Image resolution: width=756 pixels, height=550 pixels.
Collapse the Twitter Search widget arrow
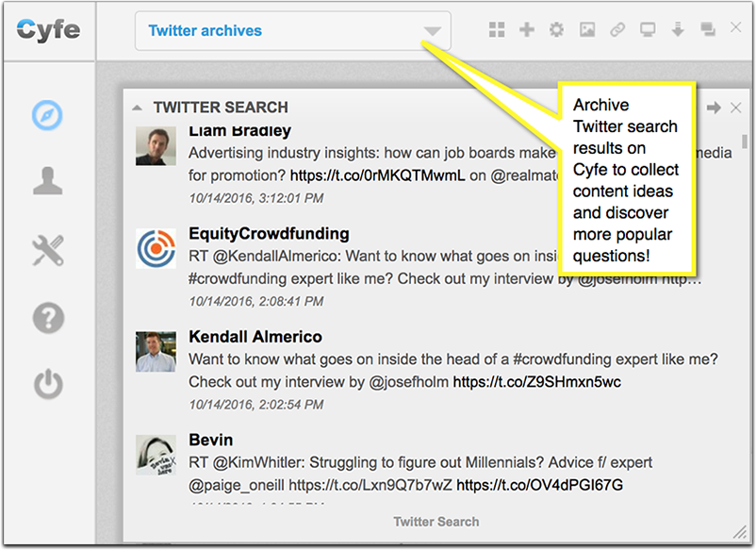coord(138,108)
